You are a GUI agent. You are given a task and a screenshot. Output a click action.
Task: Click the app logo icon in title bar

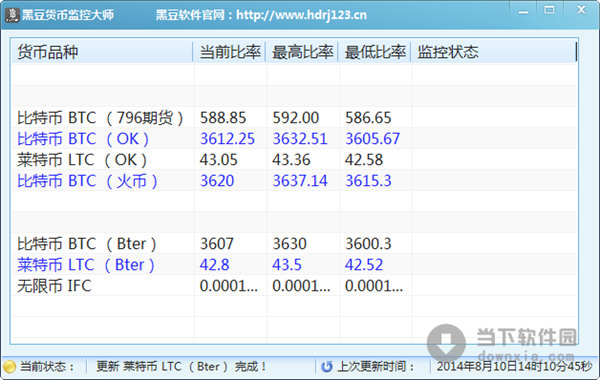pos(12,15)
